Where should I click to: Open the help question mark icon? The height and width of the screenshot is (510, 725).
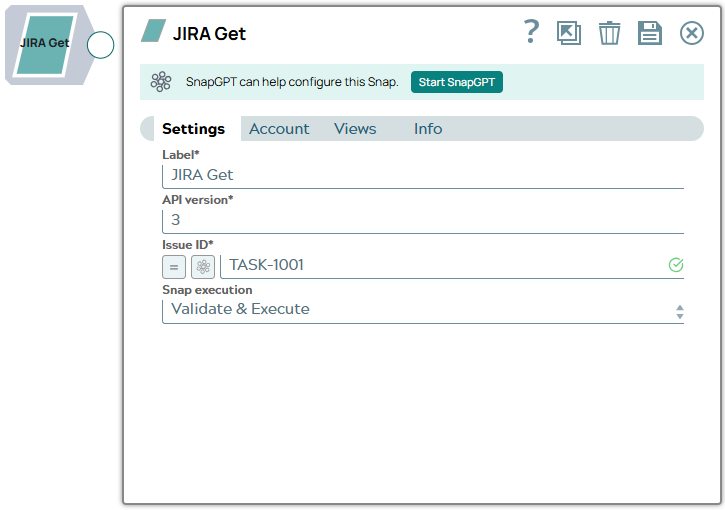coord(531,32)
